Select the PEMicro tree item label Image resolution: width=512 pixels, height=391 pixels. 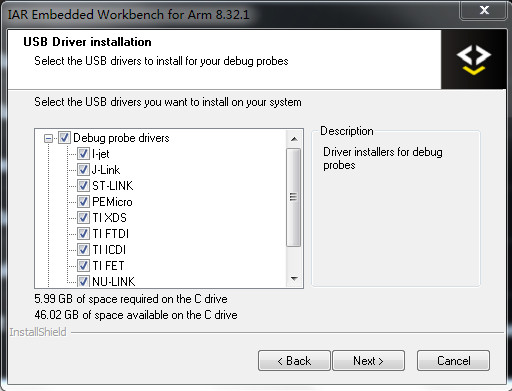(x=112, y=202)
